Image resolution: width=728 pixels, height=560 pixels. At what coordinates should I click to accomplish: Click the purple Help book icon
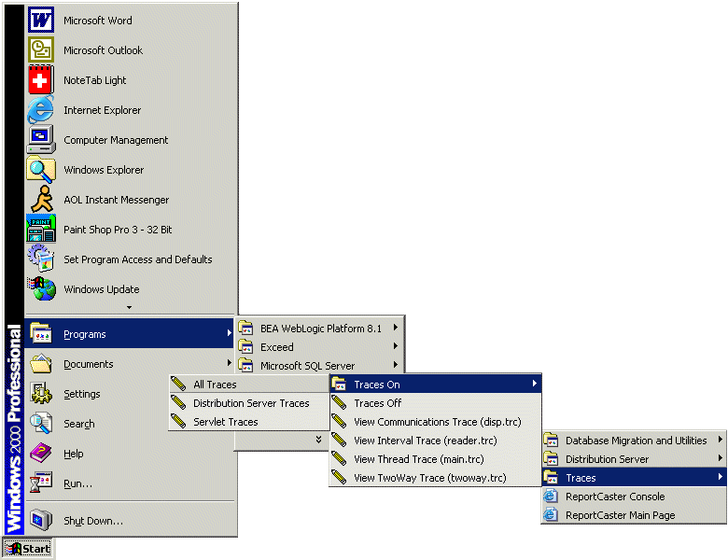[41, 453]
